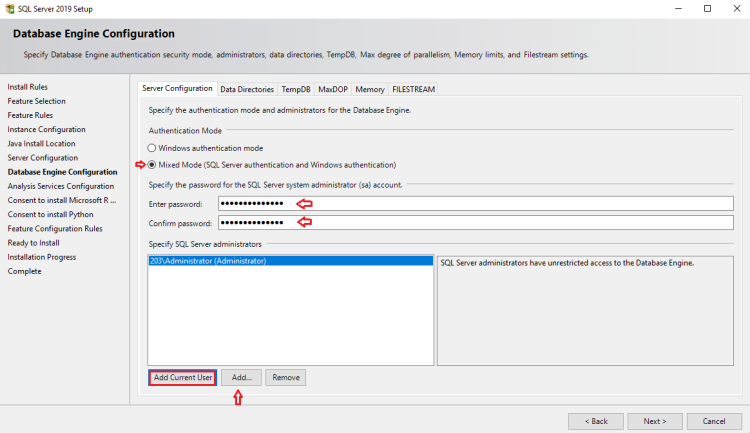The image size is (750, 433).
Task: Click Instance Configuration step
Action: 46,129
